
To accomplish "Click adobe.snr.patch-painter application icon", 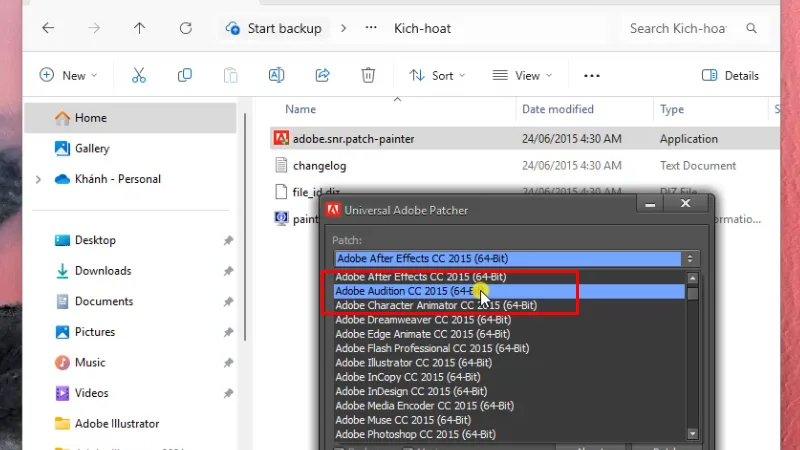I will (281, 138).
